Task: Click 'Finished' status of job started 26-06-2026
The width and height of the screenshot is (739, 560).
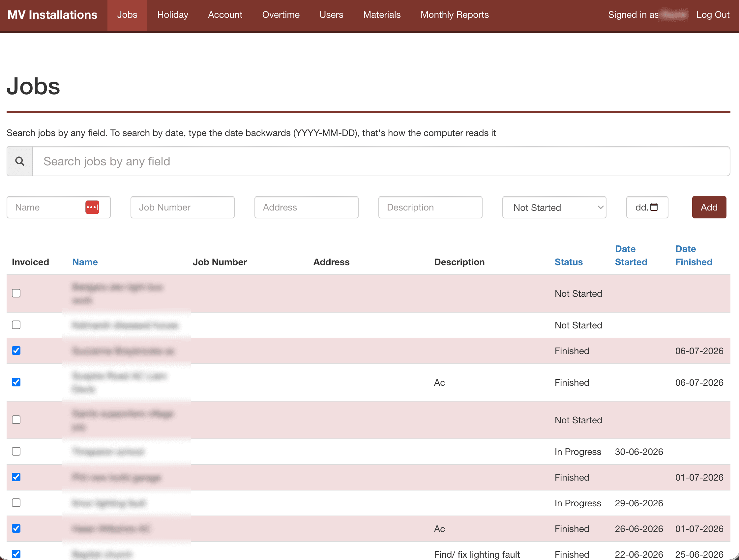Action: point(572,529)
